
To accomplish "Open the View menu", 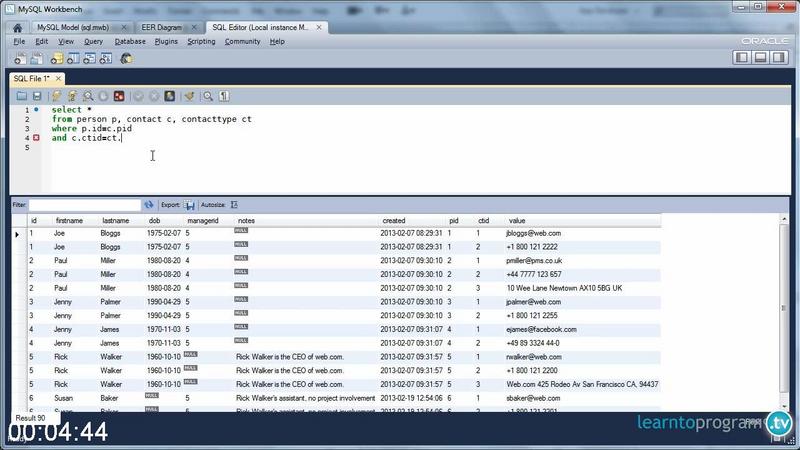I will (x=66, y=41).
